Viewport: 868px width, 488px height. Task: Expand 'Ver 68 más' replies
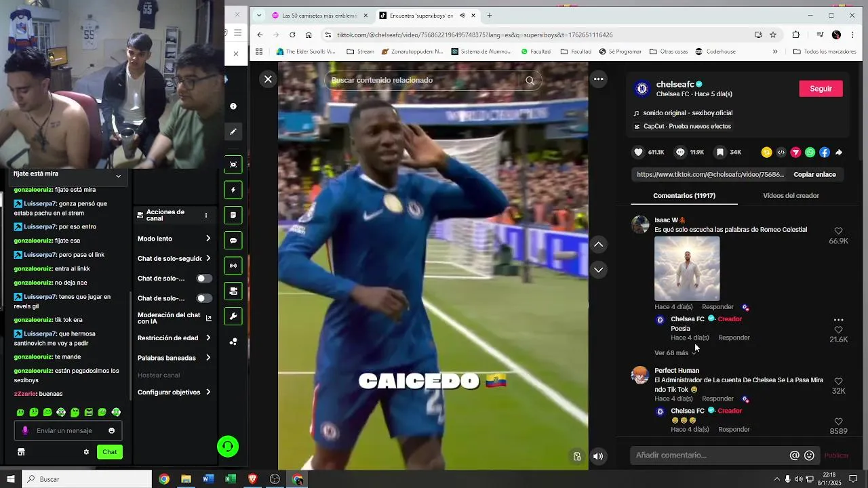click(675, 352)
